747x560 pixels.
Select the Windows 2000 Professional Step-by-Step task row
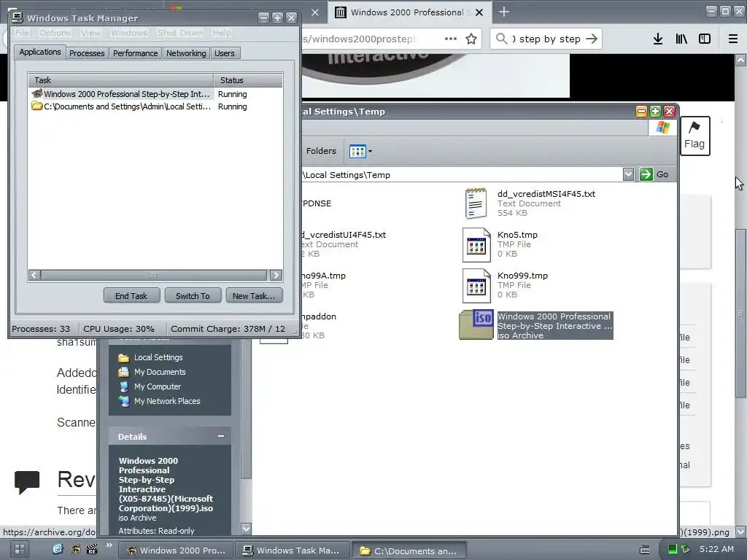[155, 94]
